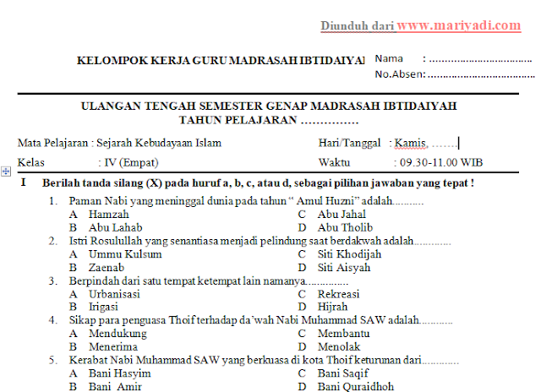
Task: Select answer 'Mendukung'
Action: pos(117,334)
